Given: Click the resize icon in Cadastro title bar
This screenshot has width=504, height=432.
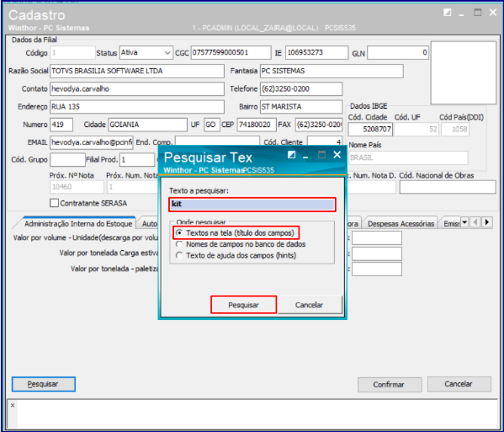Looking at the screenshot, I should click(447, 13).
